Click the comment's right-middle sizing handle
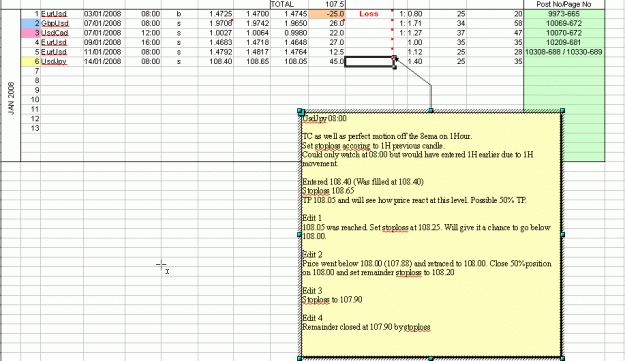Screen dimensions: 625x361 (x=562, y=235)
